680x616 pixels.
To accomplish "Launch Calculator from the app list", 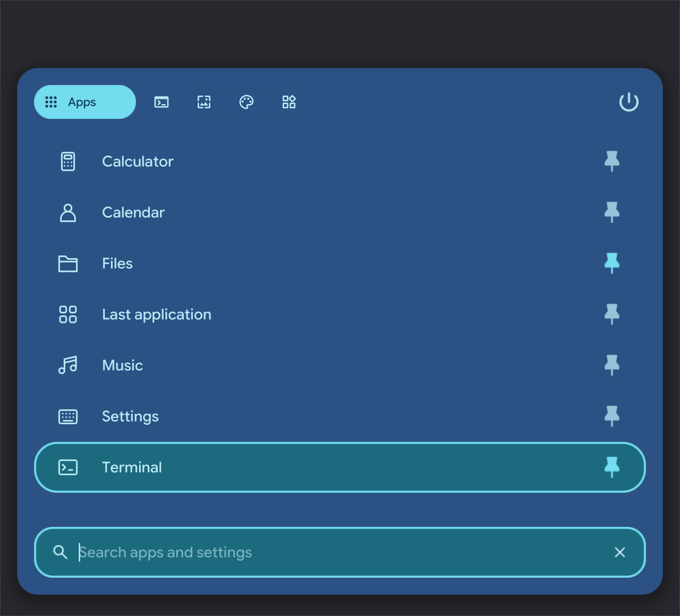I will pos(340,161).
